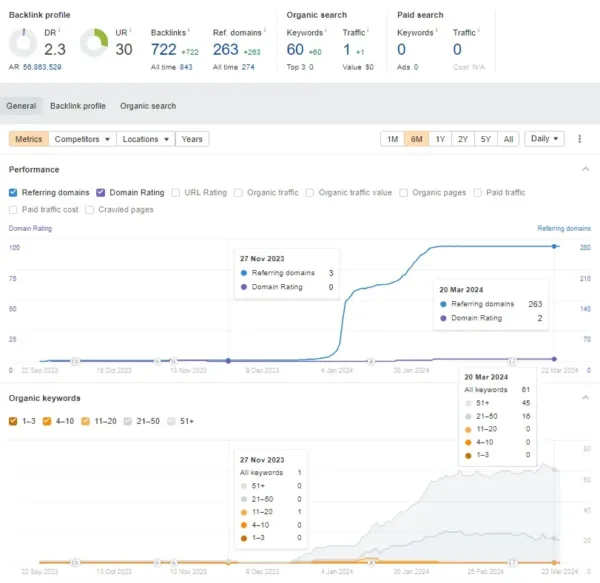Click the UR donut chart icon
This screenshot has height=583, width=600.
point(94,42)
